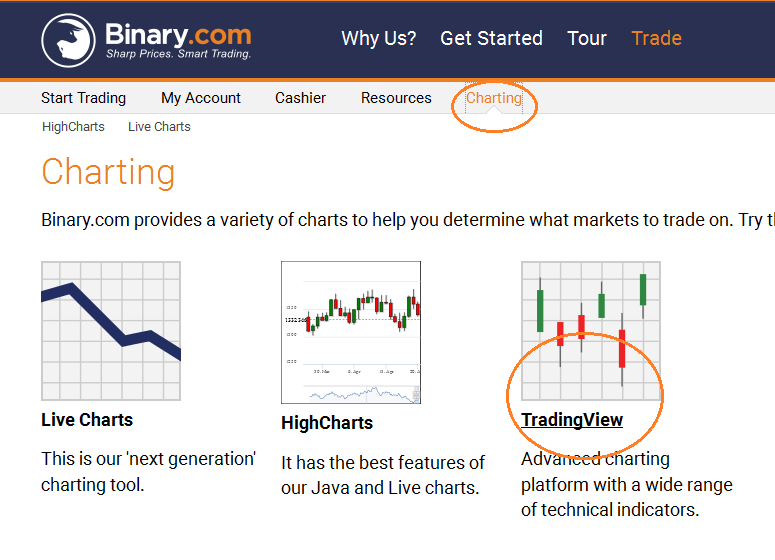
Task: Click the Binary.com bull logo icon
Action: 68,40
